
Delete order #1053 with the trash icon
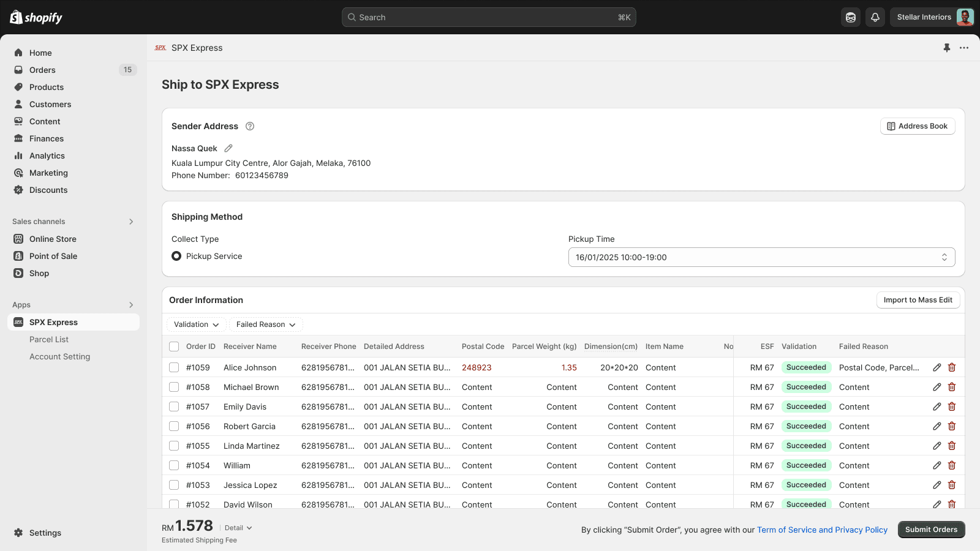pos(952,485)
